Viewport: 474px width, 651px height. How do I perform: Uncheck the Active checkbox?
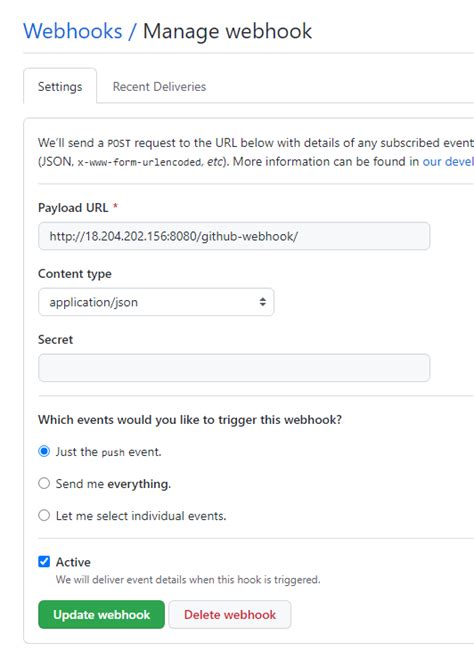[x=44, y=562]
